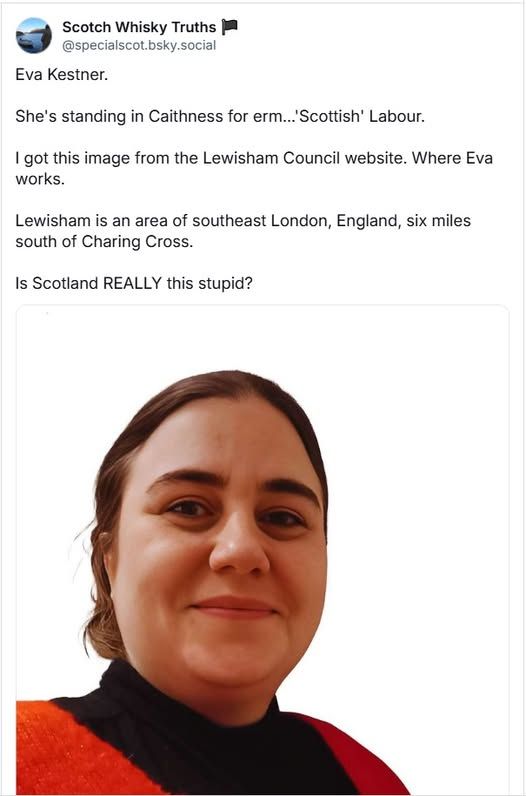The height and width of the screenshot is (796, 526).
Task: Click the words "six miles" in the post
Action: pyautogui.click(x=439, y=221)
